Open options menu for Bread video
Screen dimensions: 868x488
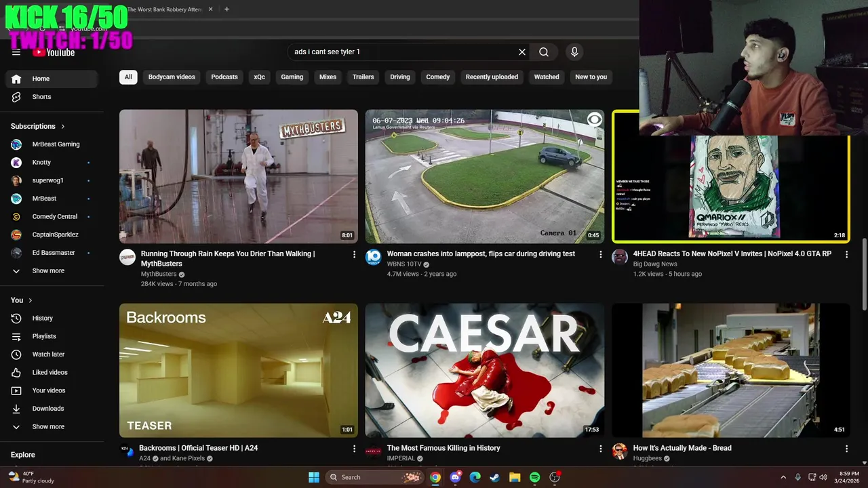click(x=846, y=449)
